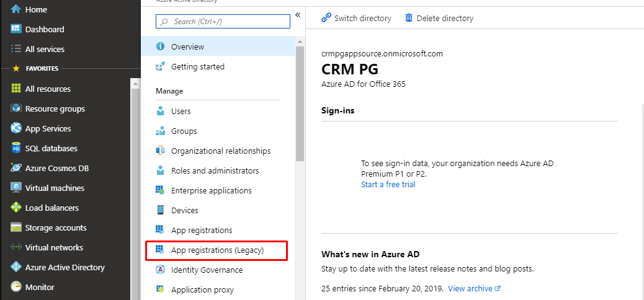Click the Azure Active Directory favorites icon

click(16, 267)
